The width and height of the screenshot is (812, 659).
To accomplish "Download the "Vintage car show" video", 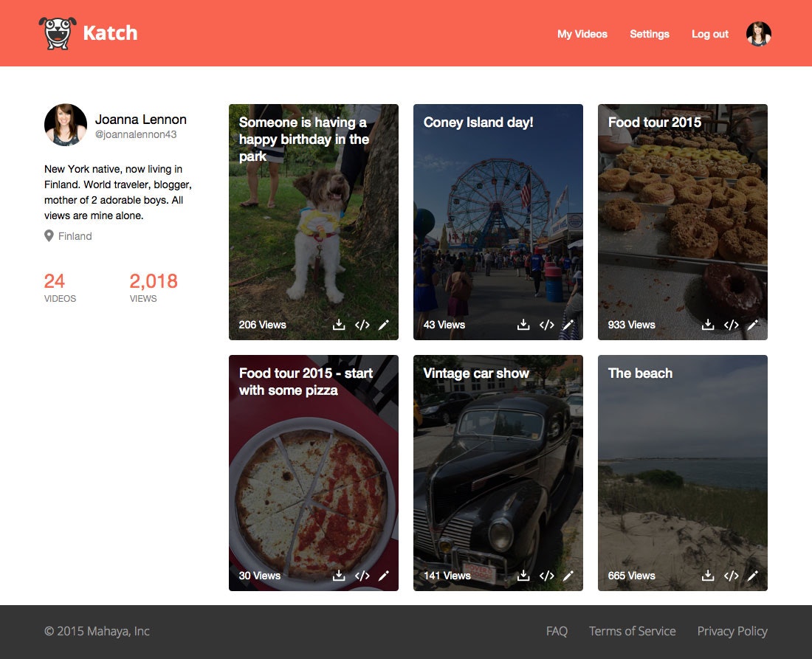I will [523, 575].
